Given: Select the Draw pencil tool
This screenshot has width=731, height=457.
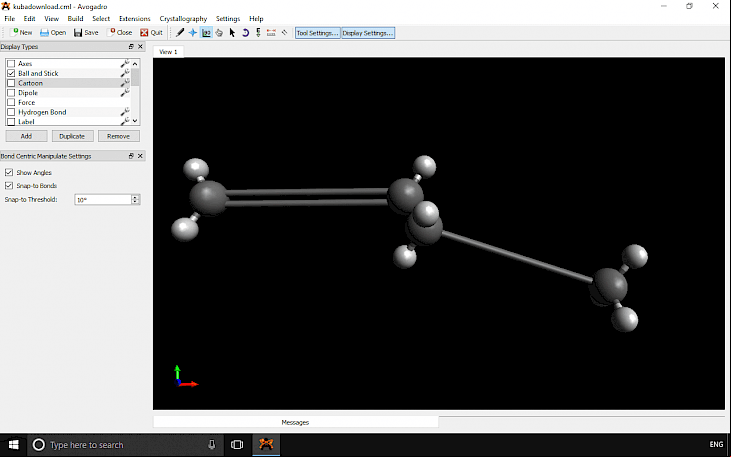Looking at the screenshot, I should point(180,33).
